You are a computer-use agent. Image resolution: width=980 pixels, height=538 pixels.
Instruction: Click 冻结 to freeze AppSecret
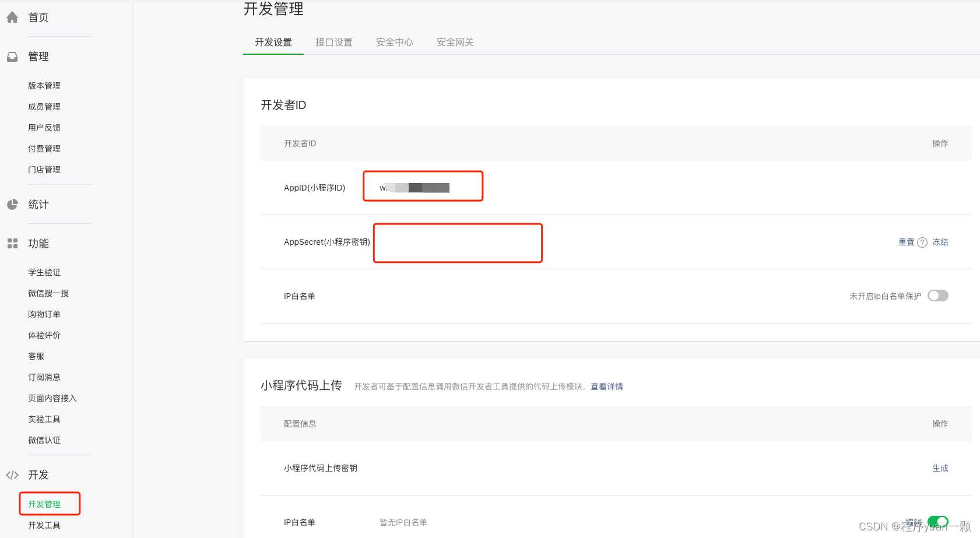(x=940, y=242)
